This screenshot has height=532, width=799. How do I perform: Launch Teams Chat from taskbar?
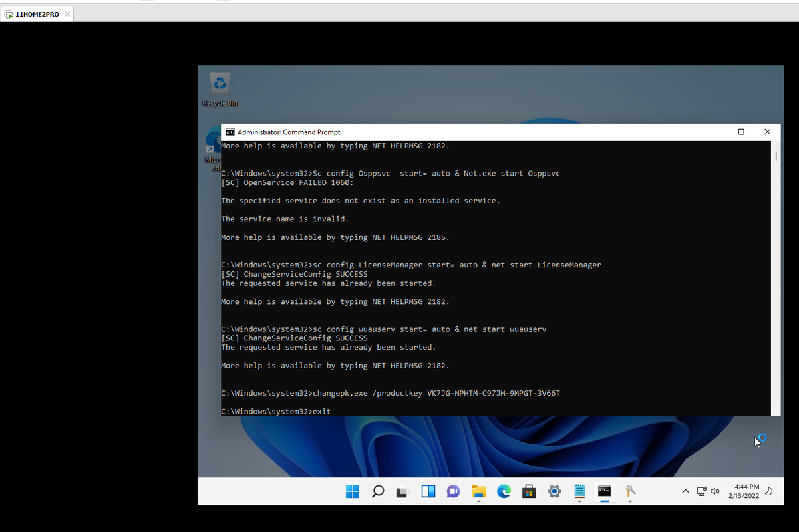453,491
